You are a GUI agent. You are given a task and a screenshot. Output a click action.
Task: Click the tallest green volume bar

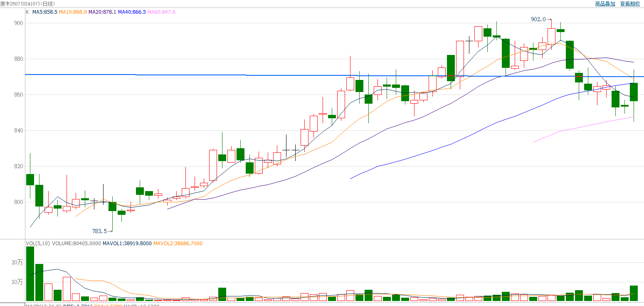30,274
